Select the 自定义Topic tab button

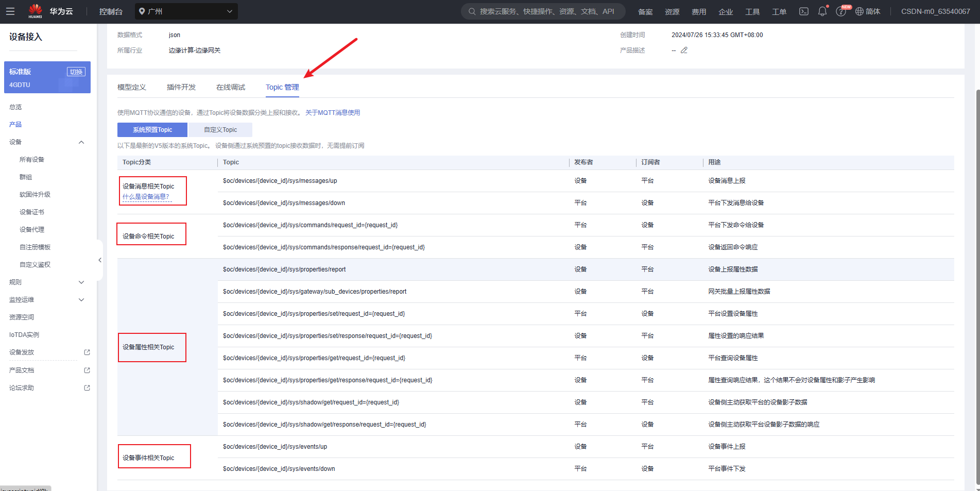click(x=220, y=130)
